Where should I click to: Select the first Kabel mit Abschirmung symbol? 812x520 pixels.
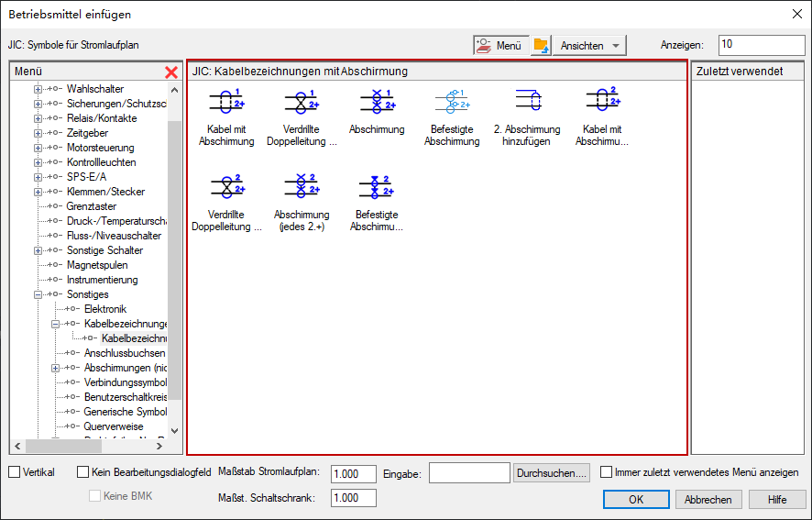[226, 101]
